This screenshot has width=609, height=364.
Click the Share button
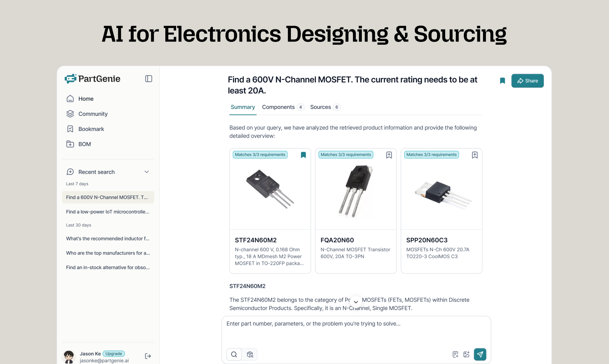[x=527, y=80]
